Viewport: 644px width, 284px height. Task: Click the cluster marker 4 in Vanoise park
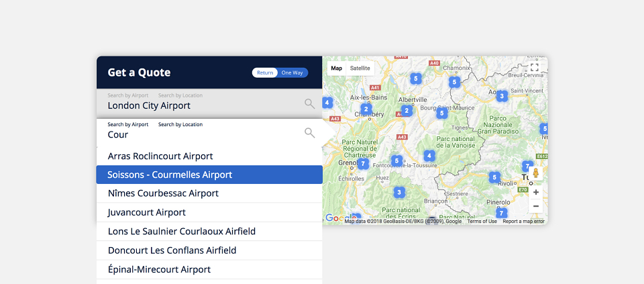coord(429,156)
